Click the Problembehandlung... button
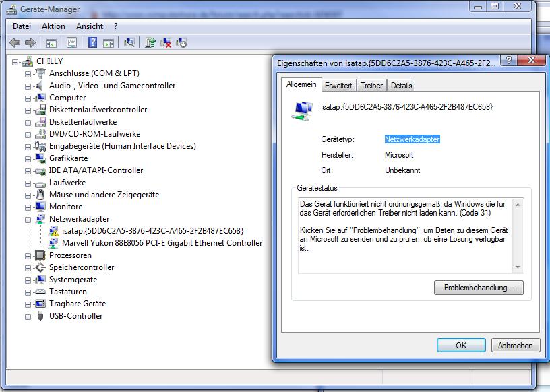 point(479,288)
